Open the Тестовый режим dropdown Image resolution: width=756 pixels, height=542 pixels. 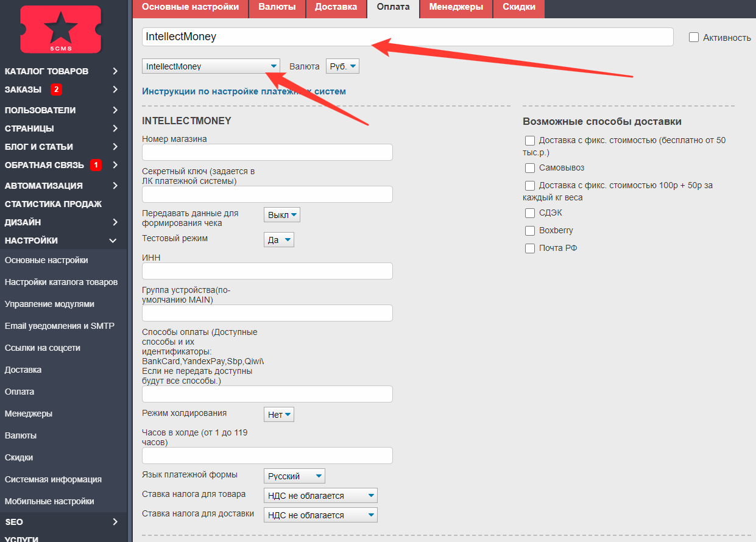coord(278,240)
